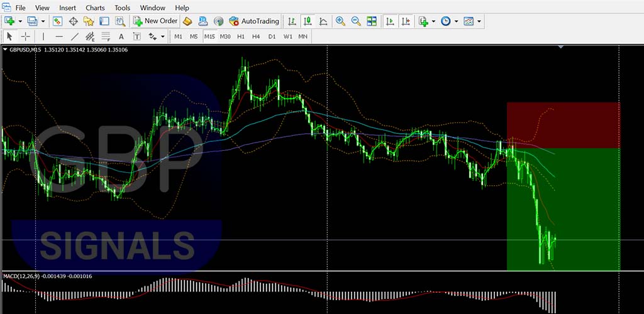Select the Equidistant Channel tool
The height and width of the screenshot is (314, 644).
[x=90, y=36]
